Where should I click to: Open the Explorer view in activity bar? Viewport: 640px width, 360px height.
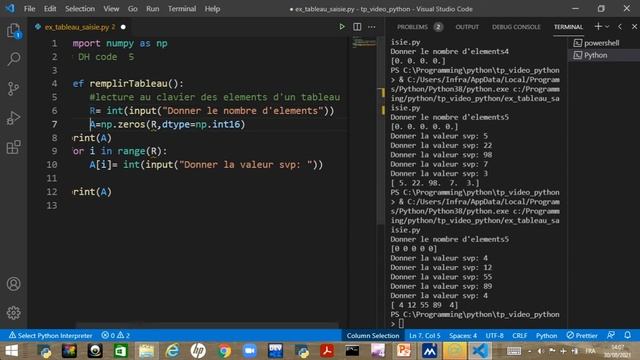click(13, 31)
